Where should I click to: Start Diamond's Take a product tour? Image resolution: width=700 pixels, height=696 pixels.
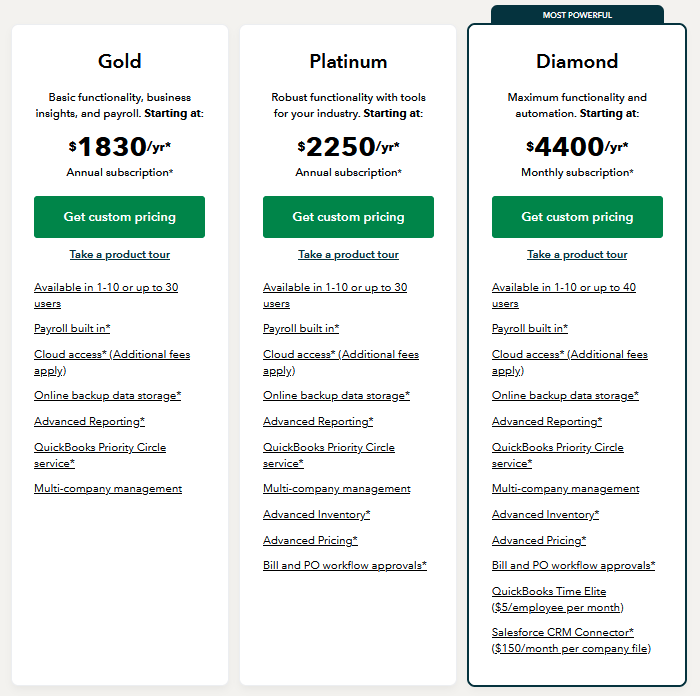(577, 255)
